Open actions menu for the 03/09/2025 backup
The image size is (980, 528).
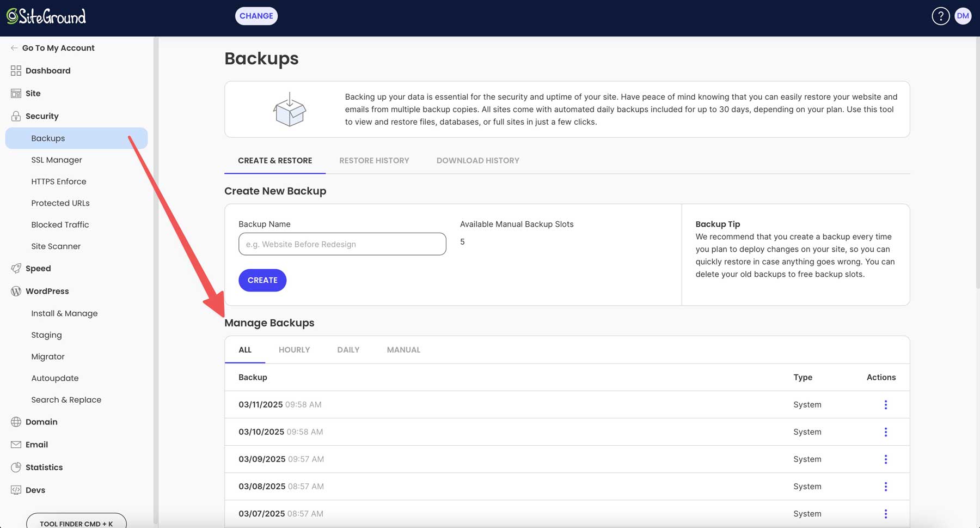click(x=886, y=459)
